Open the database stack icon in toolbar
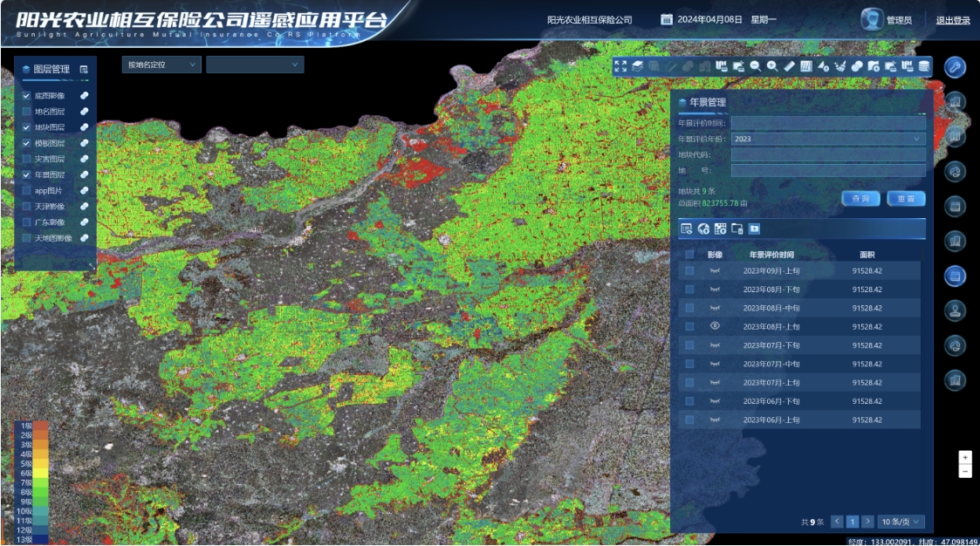This screenshot has height=546, width=980. (923, 66)
